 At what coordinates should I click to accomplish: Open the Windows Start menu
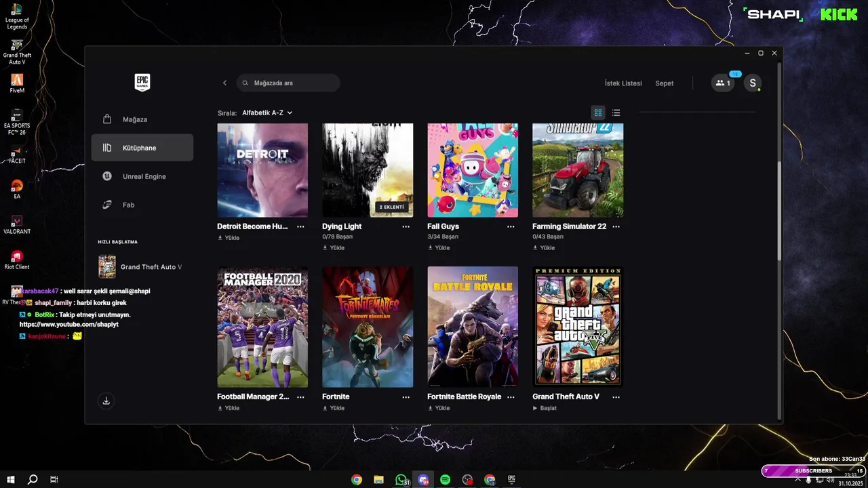[11, 479]
